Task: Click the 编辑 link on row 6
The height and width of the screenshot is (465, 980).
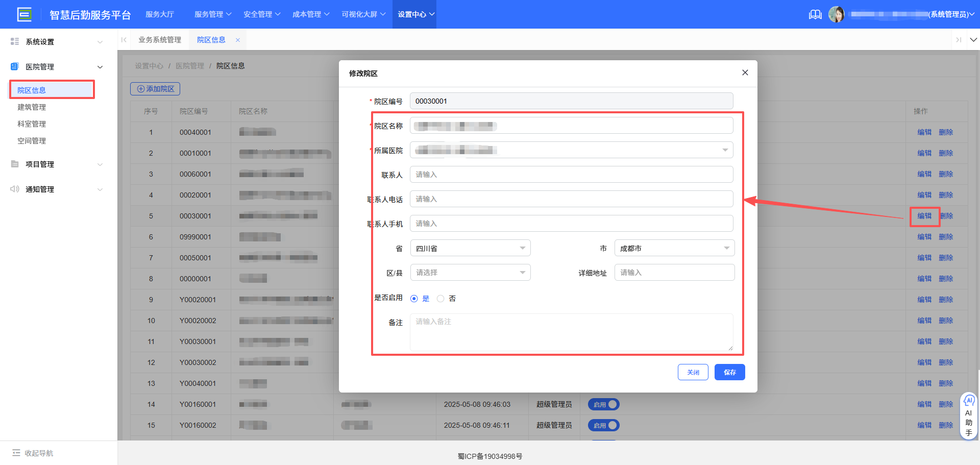Action: (x=924, y=236)
